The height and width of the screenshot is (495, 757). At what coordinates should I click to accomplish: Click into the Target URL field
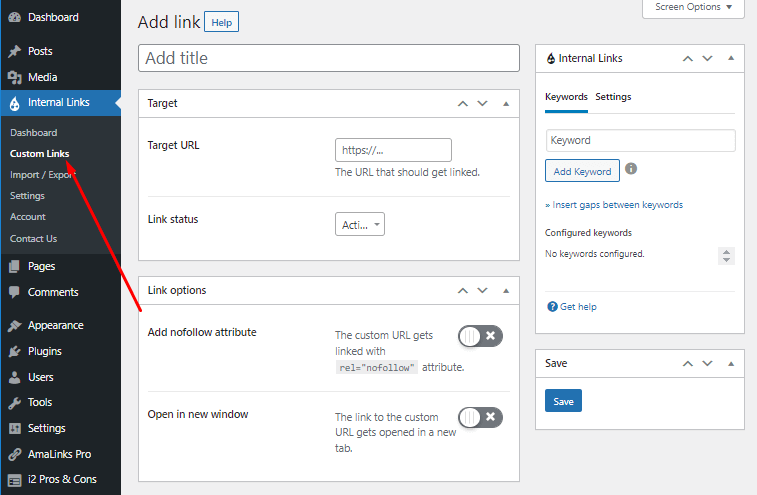393,150
